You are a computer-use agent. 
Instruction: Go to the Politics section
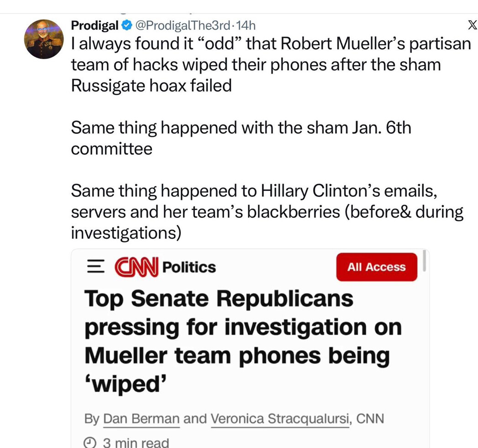point(189,267)
